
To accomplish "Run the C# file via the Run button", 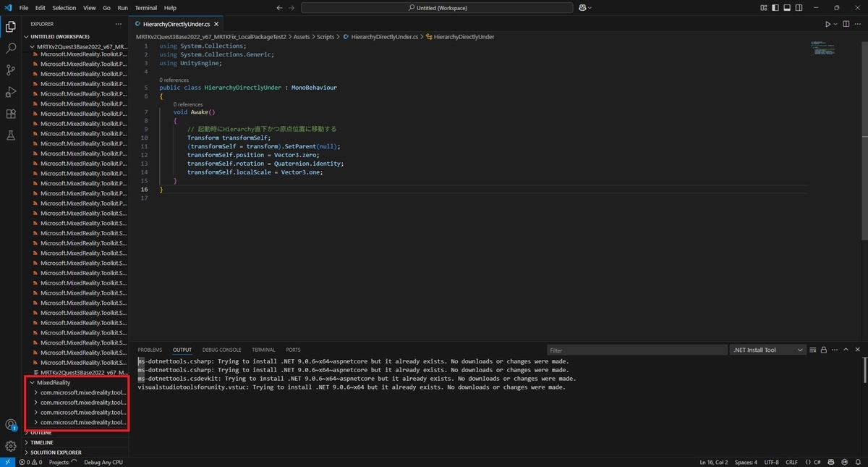I will [827, 23].
